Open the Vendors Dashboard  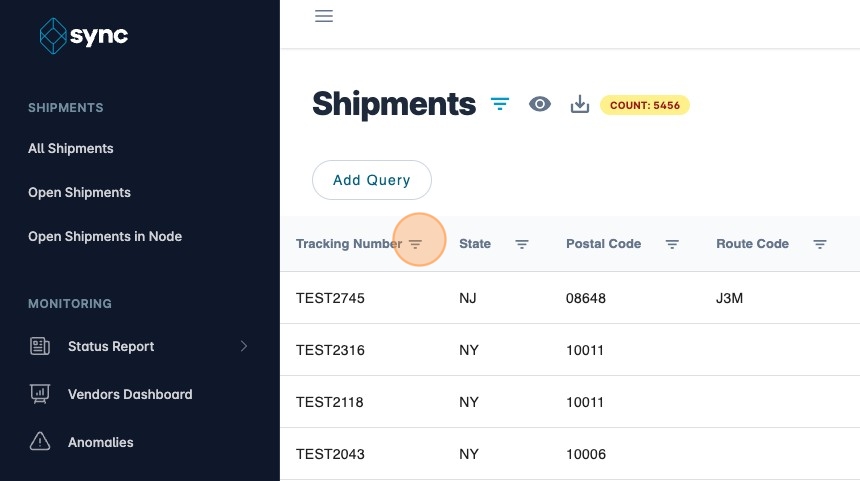130,394
